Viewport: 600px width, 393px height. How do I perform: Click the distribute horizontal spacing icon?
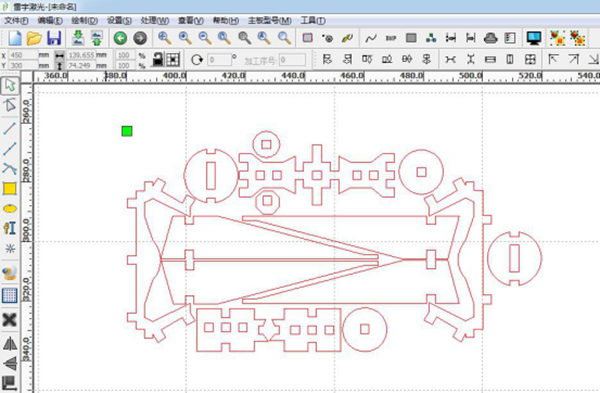[x=450, y=59]
